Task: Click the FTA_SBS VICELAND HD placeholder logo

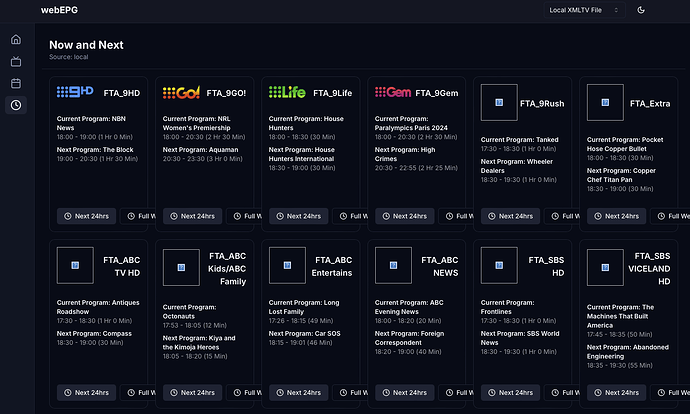Action: [x=605, y=267]
